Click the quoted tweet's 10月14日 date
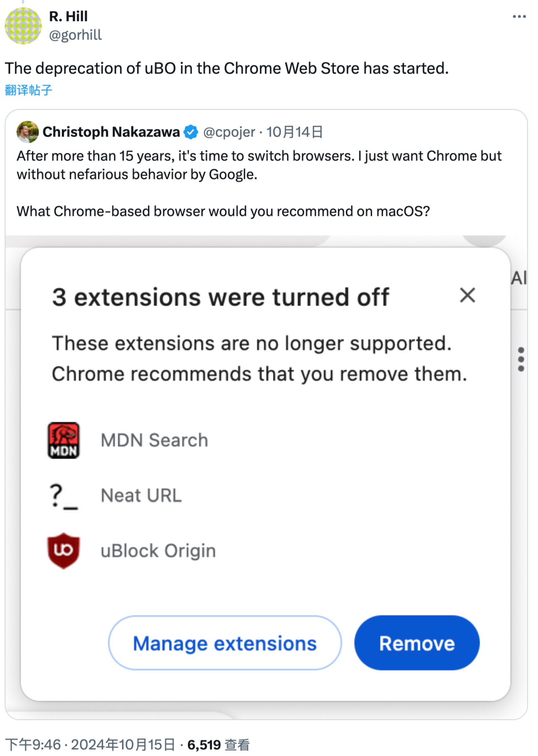The height and width of the screenshot is (756, 538). (294, 132)
